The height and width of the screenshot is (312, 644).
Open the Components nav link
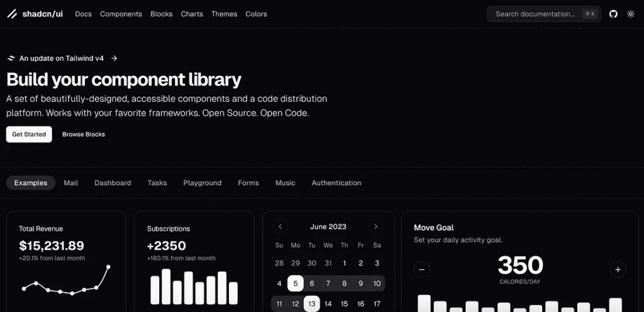pyautogui.click(x=121, y=14)
